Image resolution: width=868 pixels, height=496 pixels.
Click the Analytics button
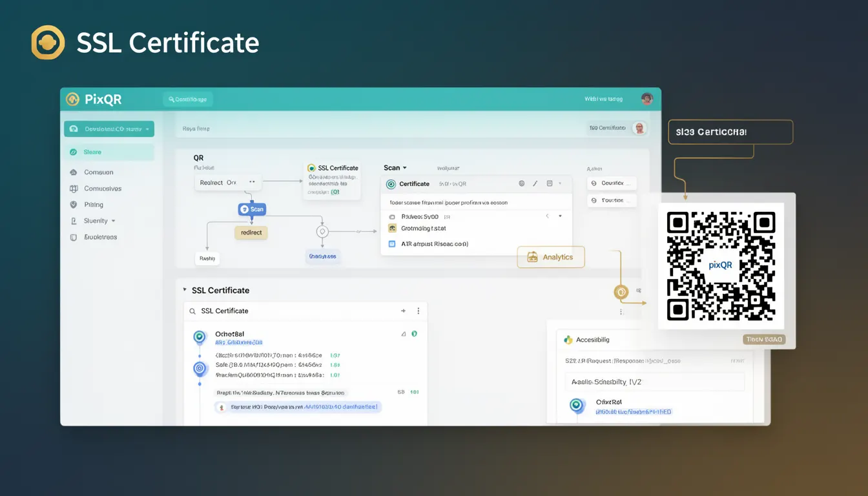[550, 257]
